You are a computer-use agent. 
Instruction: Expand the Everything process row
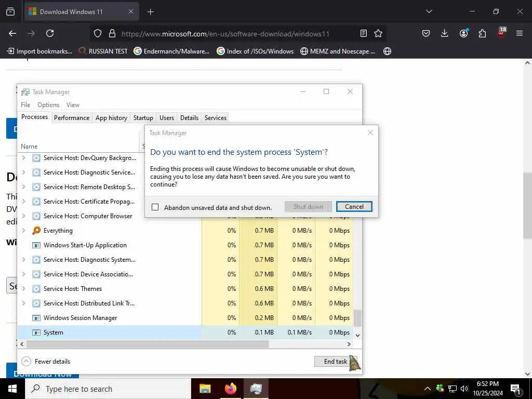coord(23,231)
